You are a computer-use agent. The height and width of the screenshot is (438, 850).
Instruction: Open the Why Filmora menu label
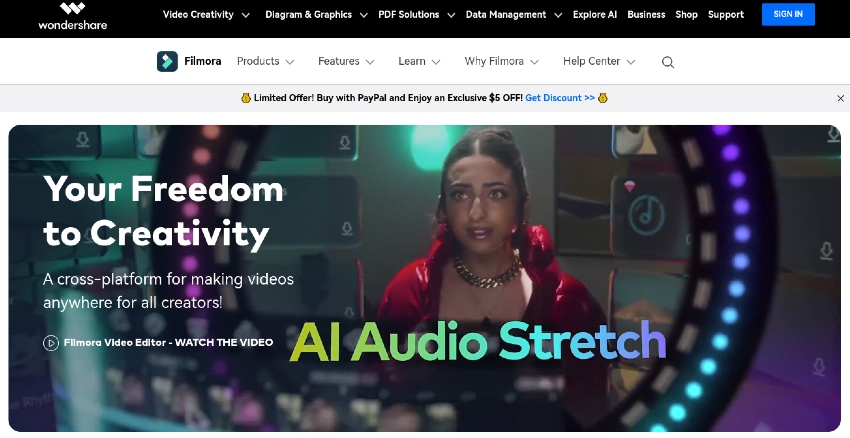pos(494,61)
